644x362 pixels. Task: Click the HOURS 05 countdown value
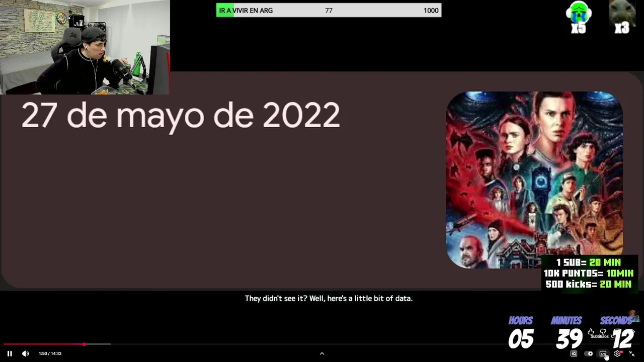(x=521, y=339)
